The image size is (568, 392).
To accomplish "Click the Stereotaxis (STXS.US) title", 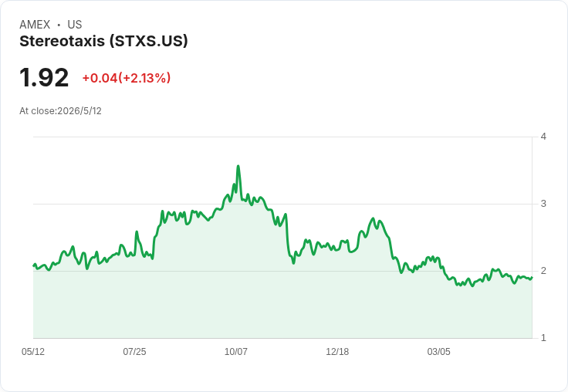I will click(x=103, y=41).
